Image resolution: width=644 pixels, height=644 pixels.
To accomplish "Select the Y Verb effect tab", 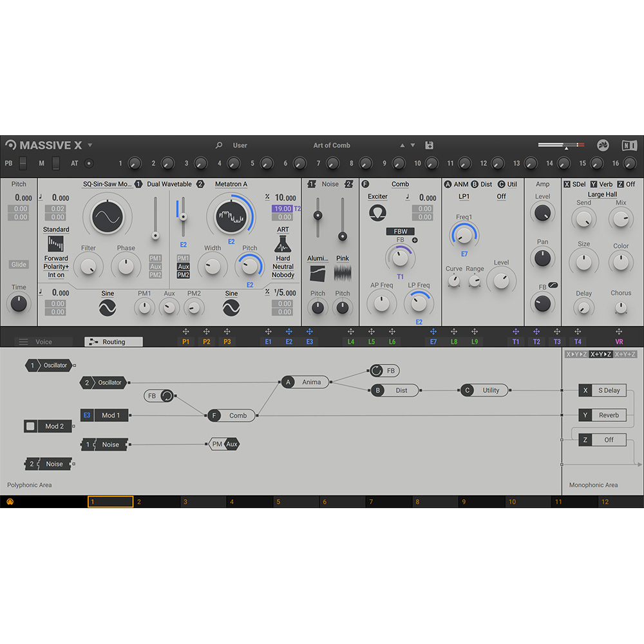I will [600, 184].
